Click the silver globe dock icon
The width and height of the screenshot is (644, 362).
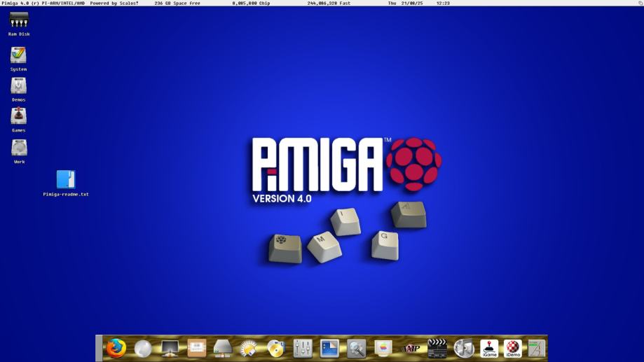(143, 349)
